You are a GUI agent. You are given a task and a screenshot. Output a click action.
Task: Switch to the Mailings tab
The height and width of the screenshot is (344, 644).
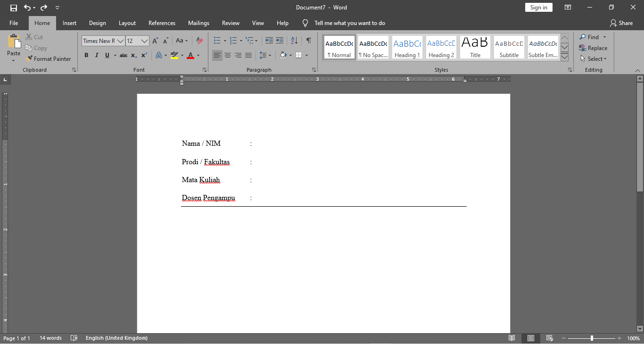[x=198, y=23]
